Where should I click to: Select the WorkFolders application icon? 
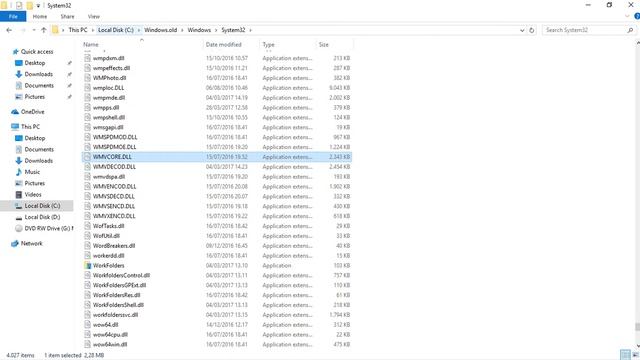87,265
